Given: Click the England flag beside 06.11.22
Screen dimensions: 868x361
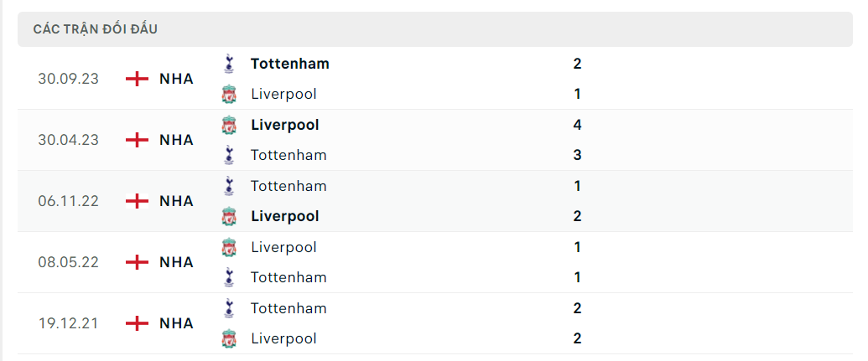Looking at the screenshot, I should (137, 201).
